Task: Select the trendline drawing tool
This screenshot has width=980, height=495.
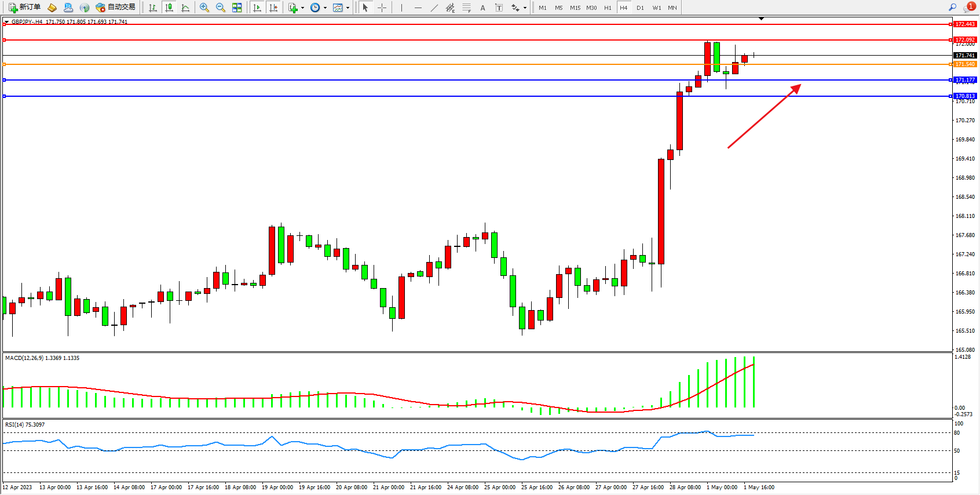Action: 434,8
